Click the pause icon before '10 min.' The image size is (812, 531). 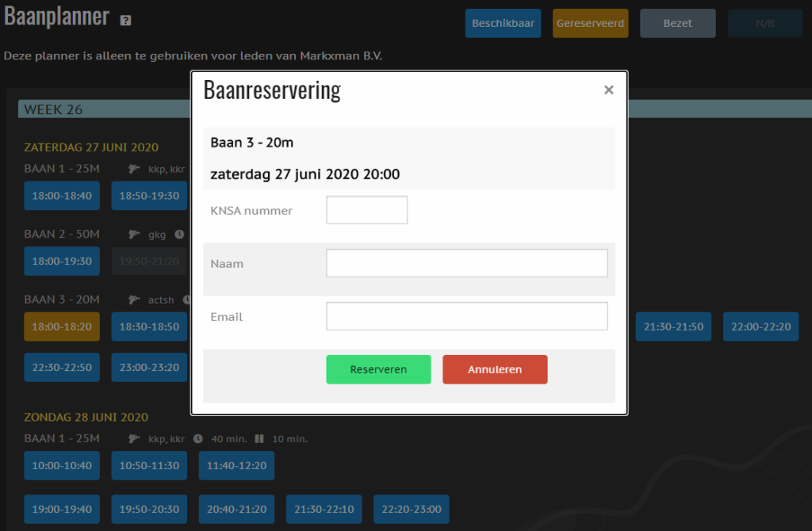[x=259, y=439]
